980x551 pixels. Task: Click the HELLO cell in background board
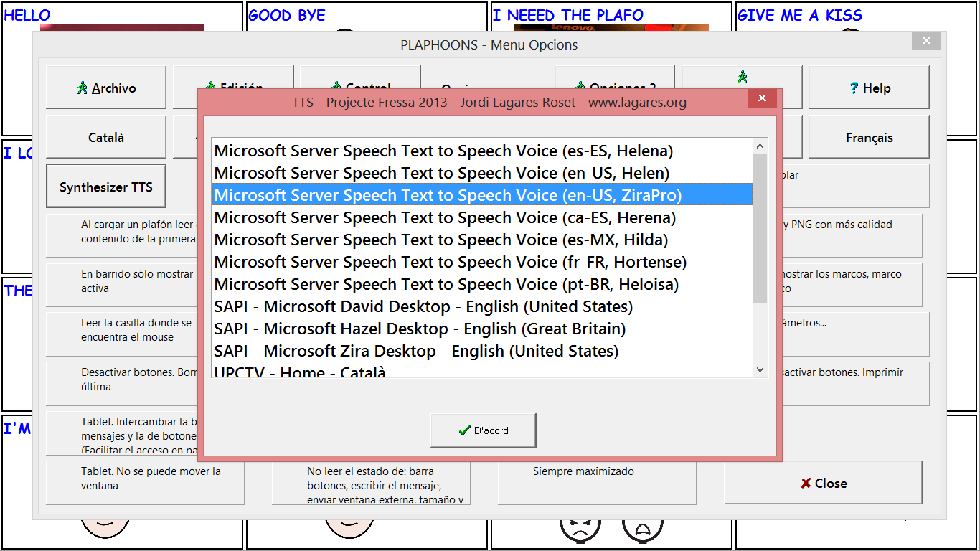coord(122,16)
